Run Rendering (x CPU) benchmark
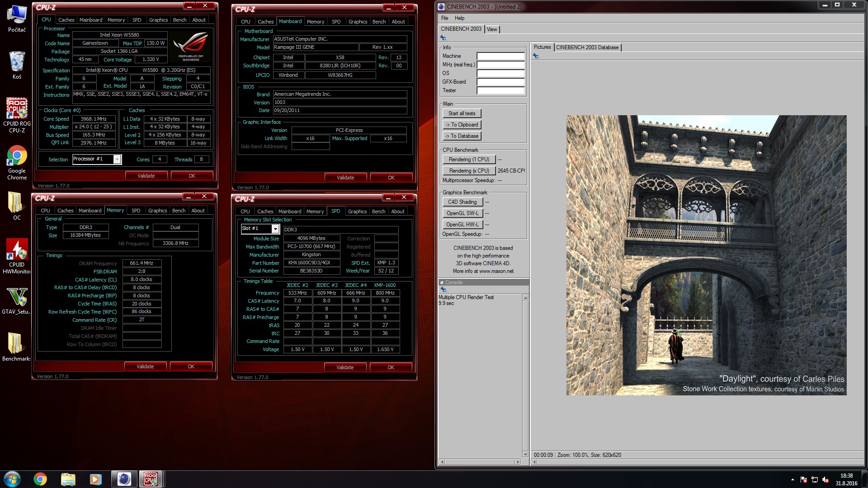Screen dimensions: 868x488 coord(469,171)
